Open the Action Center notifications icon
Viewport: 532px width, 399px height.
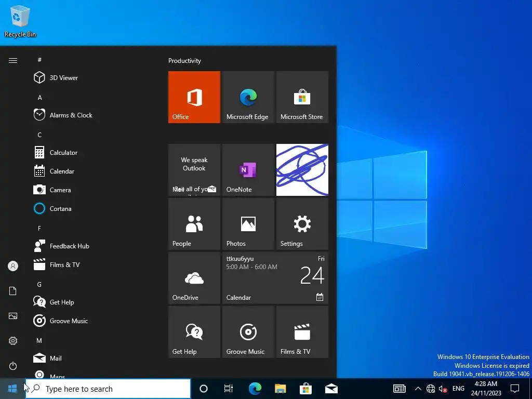pyautogui.click(x=515, y=389)
